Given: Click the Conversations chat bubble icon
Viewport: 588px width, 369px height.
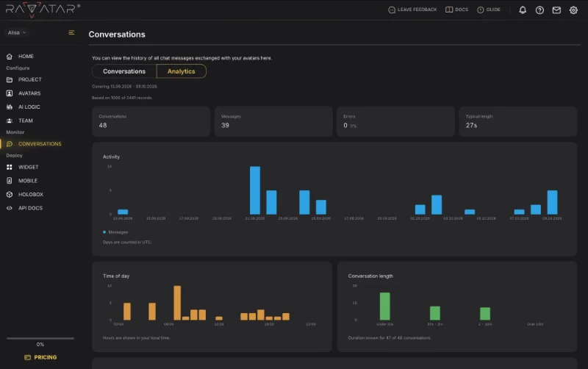Looking at the screenshot, I should 10,143.
